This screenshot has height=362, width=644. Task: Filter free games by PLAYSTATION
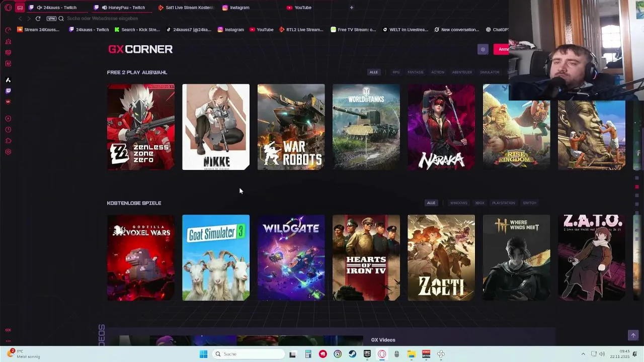point(504,203)
